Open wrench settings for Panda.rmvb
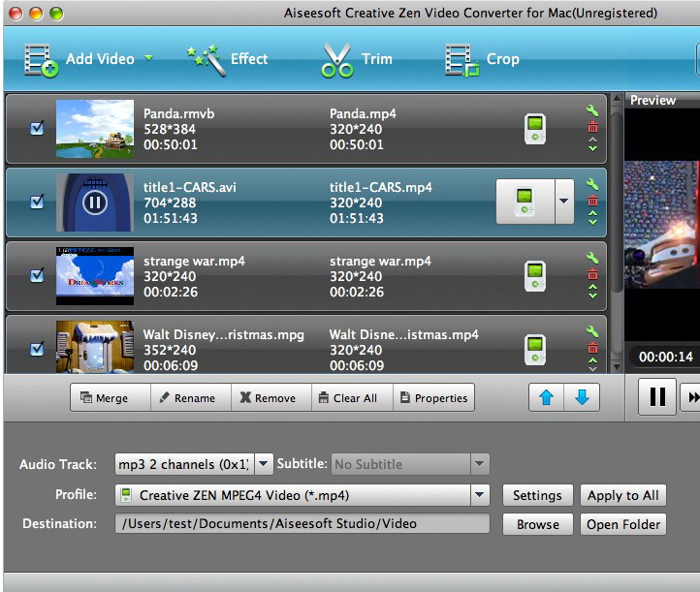700x592 pixels. click(592, 110)
